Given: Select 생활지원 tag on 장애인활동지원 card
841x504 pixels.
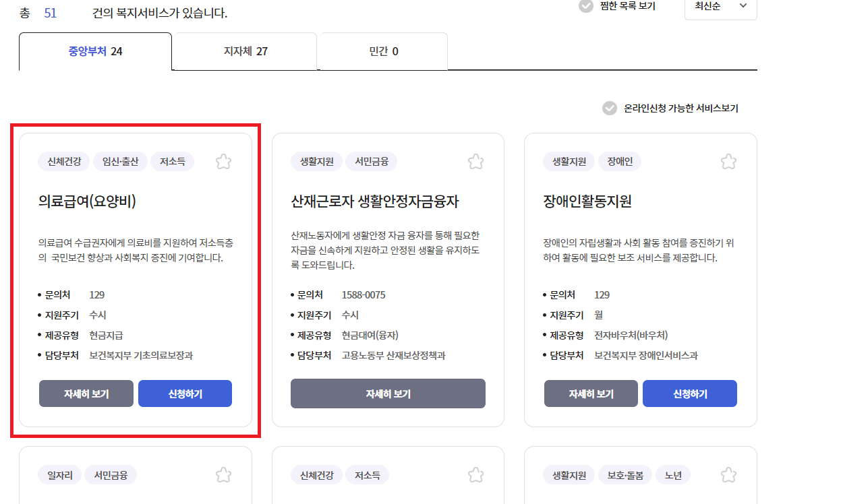Looking at the screenshot, I should [x=569, y=162].
